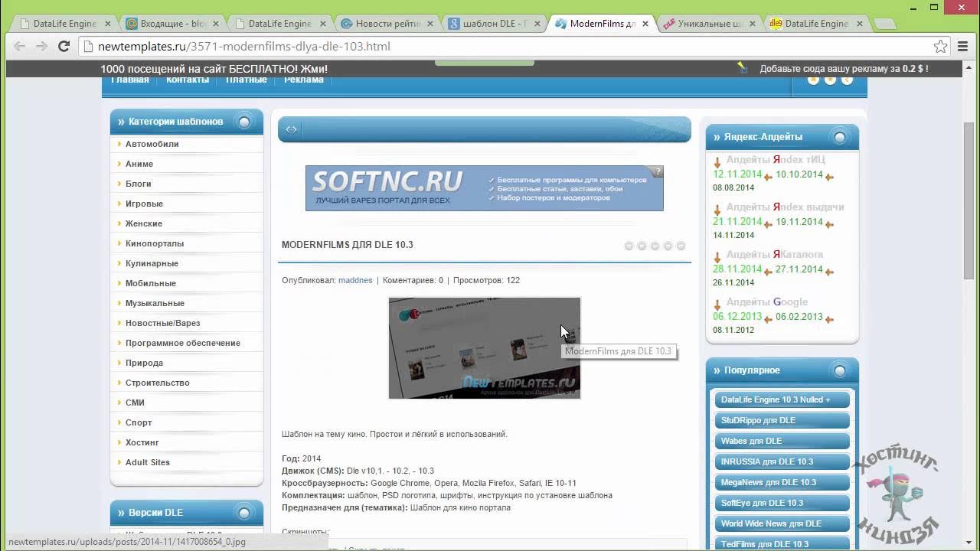The height and width of the screenshot is (551, 980).
Task: Open the СМИ category
Action: click(135, 403)
